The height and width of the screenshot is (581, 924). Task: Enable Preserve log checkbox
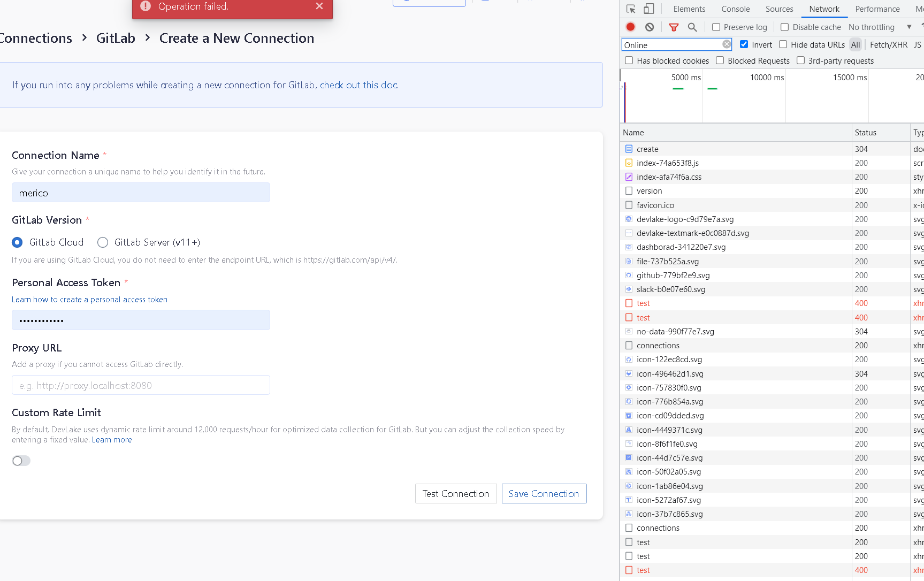716,27
